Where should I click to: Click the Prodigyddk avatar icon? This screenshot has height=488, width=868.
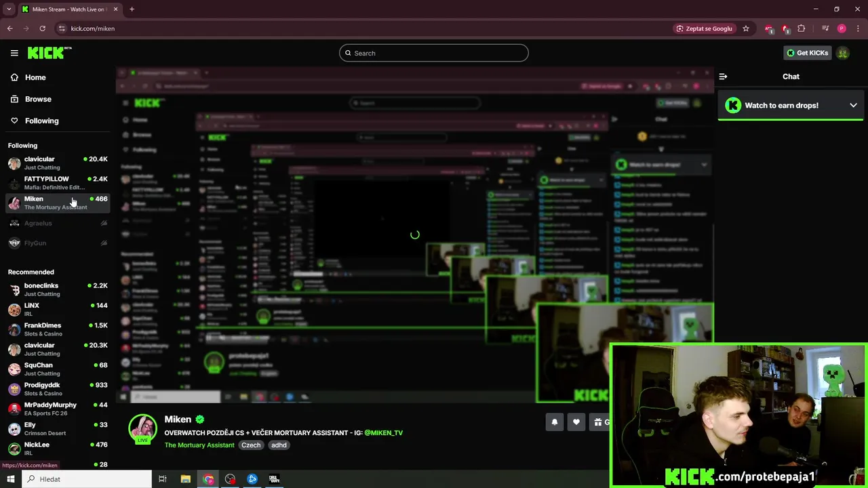(x=14, y=389)
